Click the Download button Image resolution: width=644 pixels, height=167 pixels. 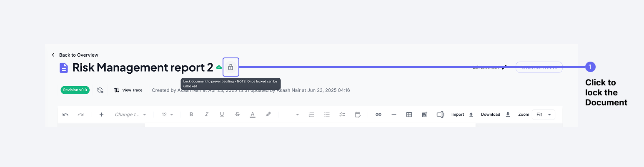(x=495, y=115)
